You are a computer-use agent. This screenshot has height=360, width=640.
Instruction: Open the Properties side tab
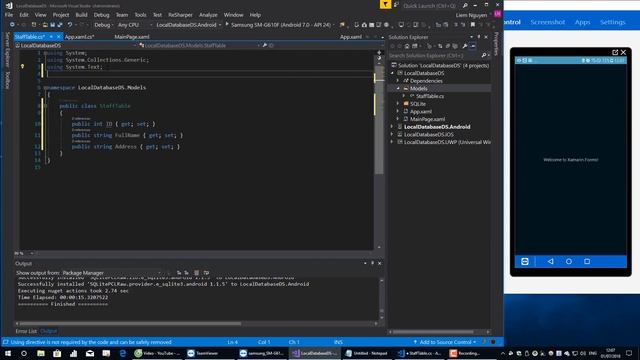497,44
